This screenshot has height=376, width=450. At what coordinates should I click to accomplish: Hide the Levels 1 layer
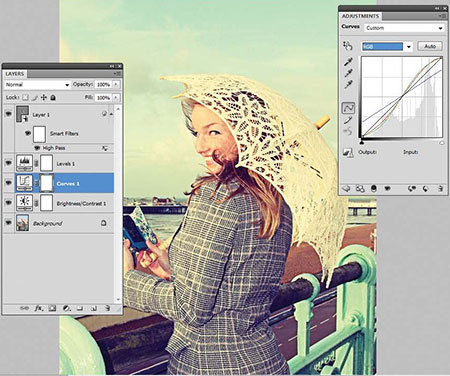coord(8,163)
